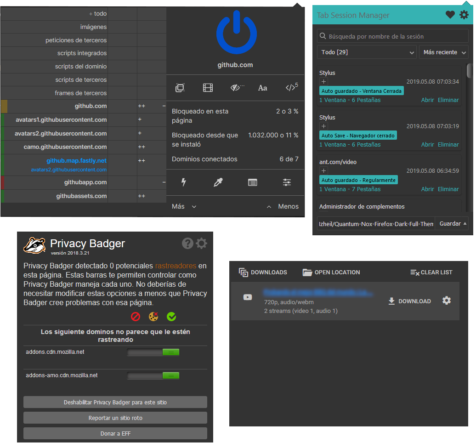Open Stylus session saved 07:03:19 via Abrir

click(427, 144)
